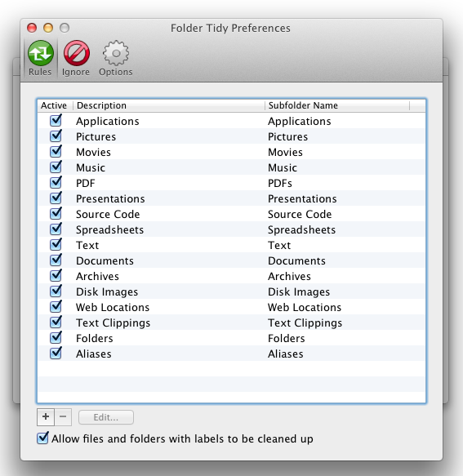The height and width of the screenshot is (476, 463).
Task: Toggle the Disk Images rule checkbox
Action: click(x=56, y=291)
